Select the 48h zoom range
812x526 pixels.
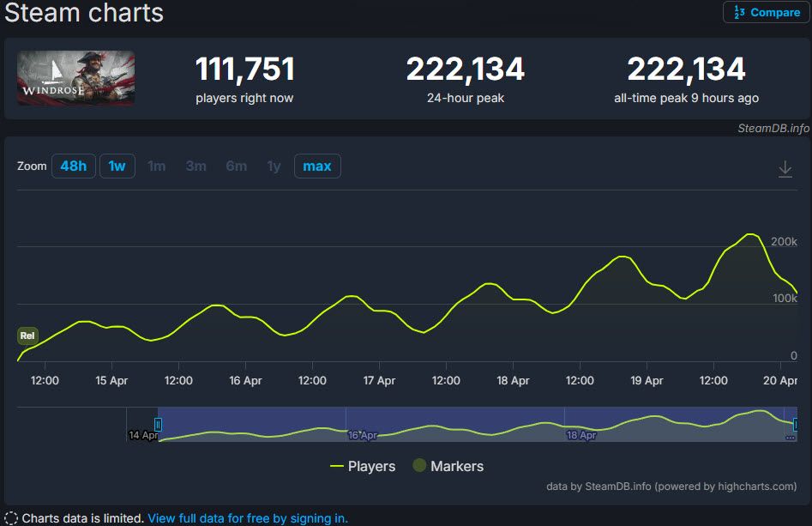tap(73, 166)
